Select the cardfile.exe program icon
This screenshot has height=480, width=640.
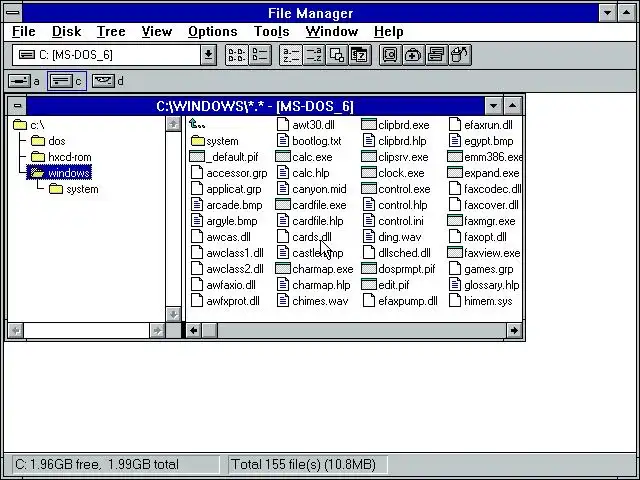tap(282, 204)
